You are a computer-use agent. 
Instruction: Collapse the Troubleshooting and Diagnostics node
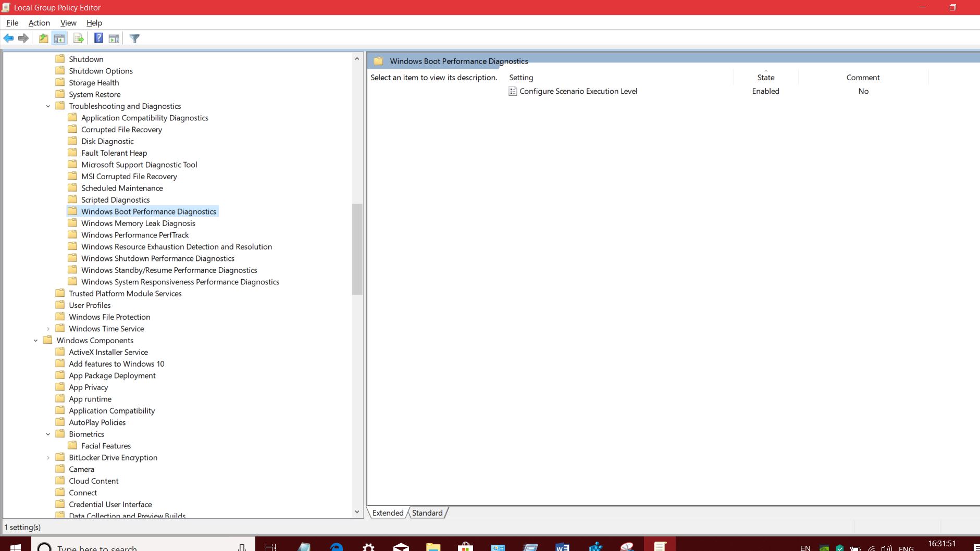tap(48, 106)
